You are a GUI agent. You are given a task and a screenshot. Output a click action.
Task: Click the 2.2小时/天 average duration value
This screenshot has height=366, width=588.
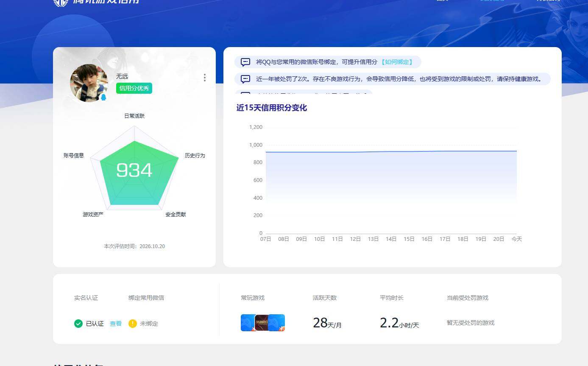(x=399, y=323)
